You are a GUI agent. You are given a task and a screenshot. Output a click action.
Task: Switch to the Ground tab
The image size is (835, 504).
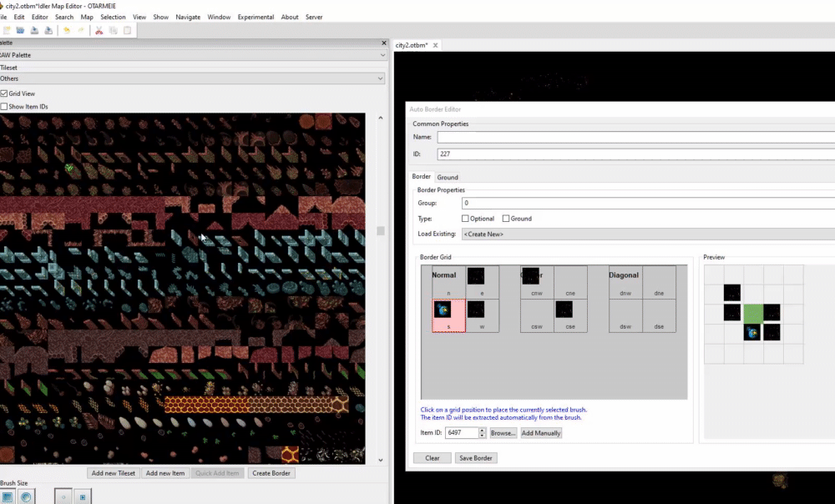point(448,177)
